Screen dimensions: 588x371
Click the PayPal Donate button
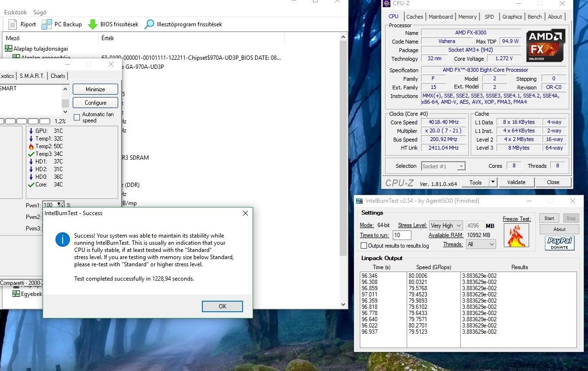[559, 243]
